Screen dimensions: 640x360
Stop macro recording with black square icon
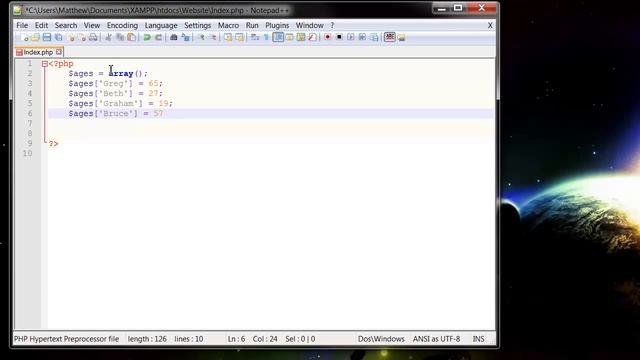[339, 38]
